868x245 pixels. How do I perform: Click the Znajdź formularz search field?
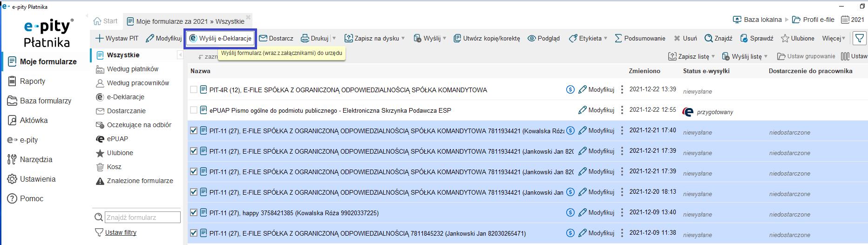(142, 218)
